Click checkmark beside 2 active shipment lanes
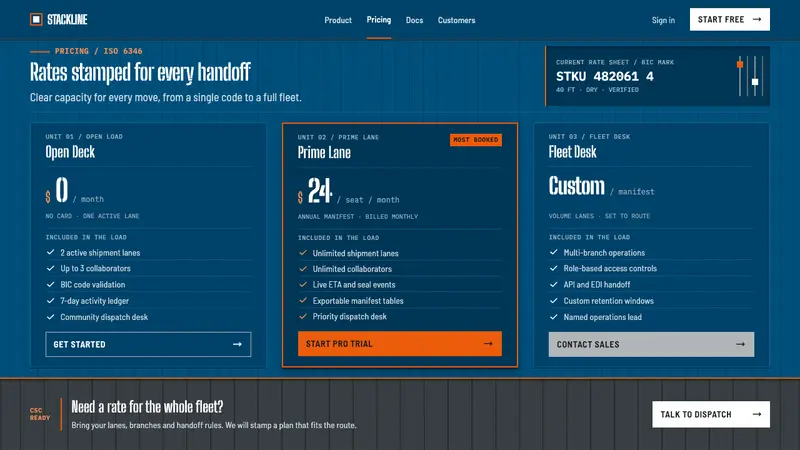Image resolution: width=800 pixels, height=450 pixels. [x=51, y=252]
